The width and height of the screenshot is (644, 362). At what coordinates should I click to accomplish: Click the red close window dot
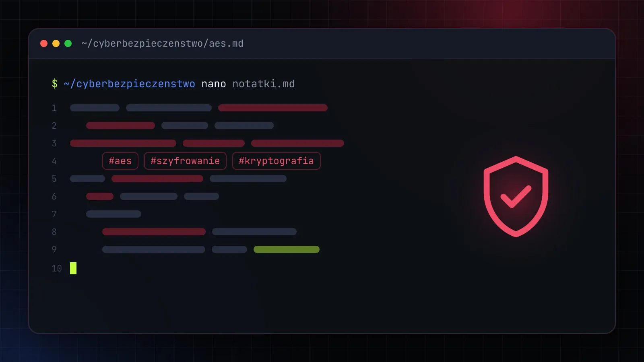pyautogui.click(x=44, y=43)
